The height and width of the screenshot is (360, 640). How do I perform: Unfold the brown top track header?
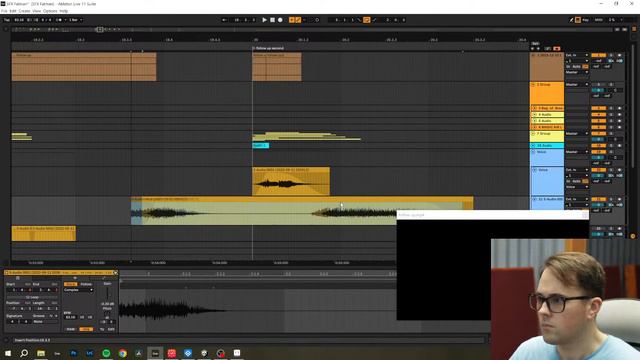tap(533, 55)
